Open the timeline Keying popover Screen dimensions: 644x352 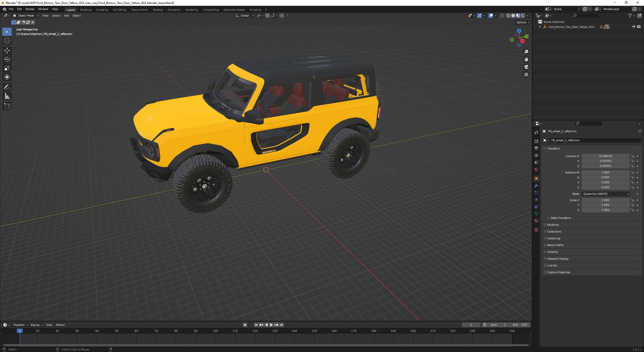pos(36,325)
